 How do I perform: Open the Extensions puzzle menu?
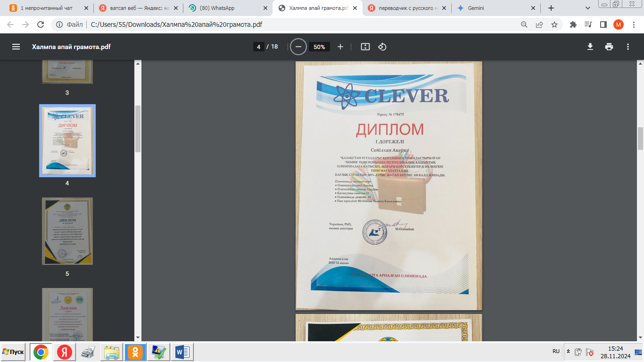pyautogui.click(x=573, y=25)
